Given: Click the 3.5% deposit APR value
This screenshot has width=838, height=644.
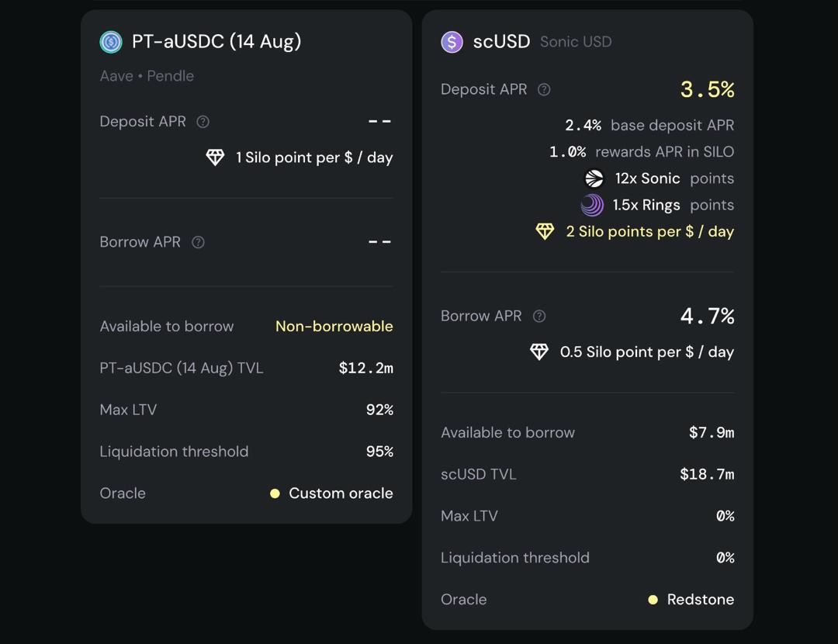Looking at the screenshot, I should click(707, 90).
